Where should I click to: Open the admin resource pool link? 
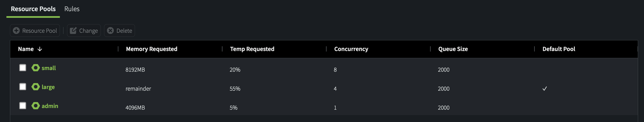click(50, 106)
